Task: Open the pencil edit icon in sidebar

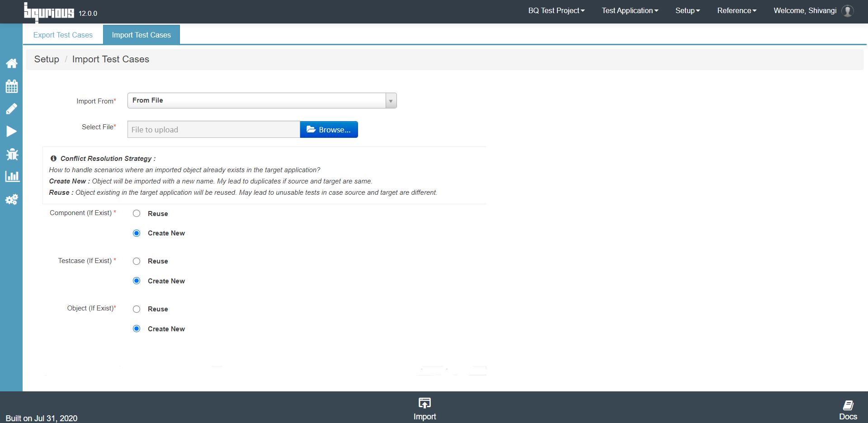Action: point(12,108)
